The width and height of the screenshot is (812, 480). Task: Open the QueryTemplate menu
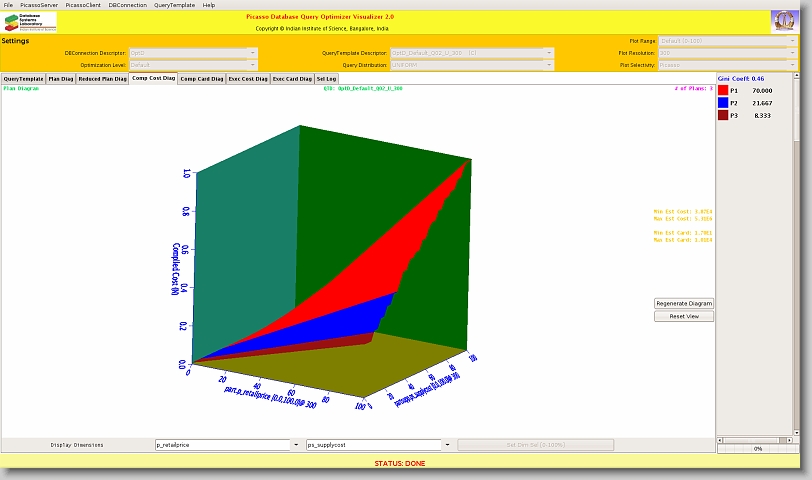click(x=175, y=5)
